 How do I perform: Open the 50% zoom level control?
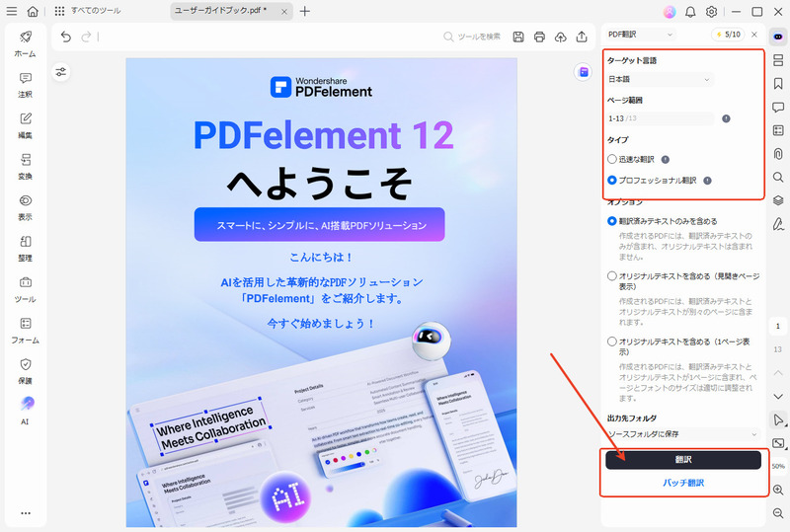click(778, 467)
